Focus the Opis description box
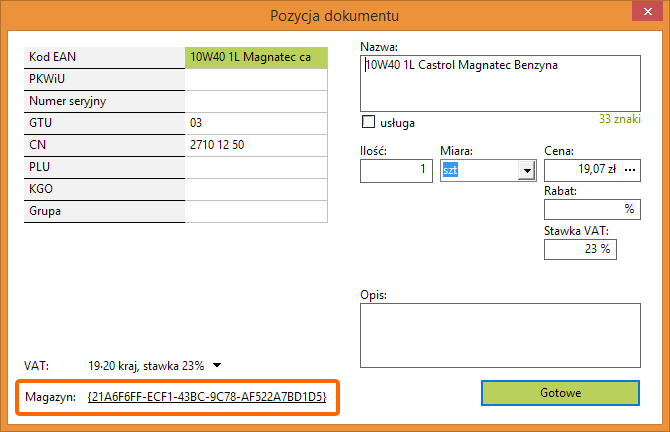The width and height of the screenshot is (670, 432). pyautogui.click(x=500, y=335)
